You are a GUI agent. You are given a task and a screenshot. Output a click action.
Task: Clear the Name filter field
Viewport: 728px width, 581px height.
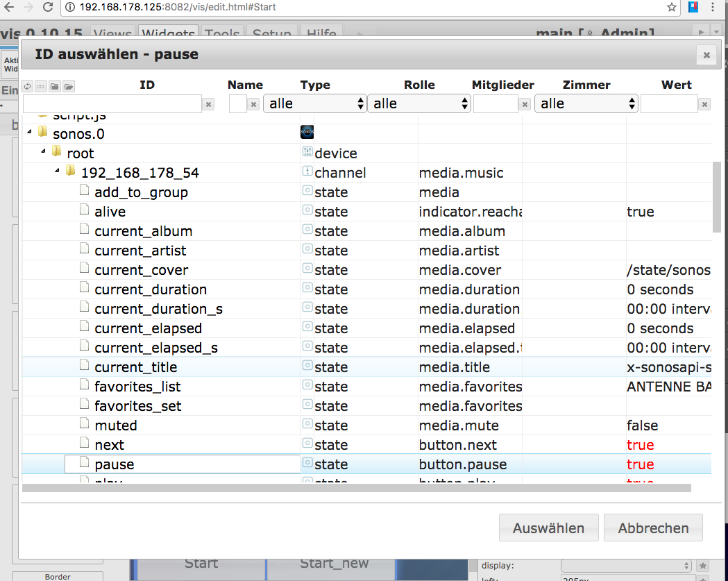pyautogui.click(x=253, y=105)
